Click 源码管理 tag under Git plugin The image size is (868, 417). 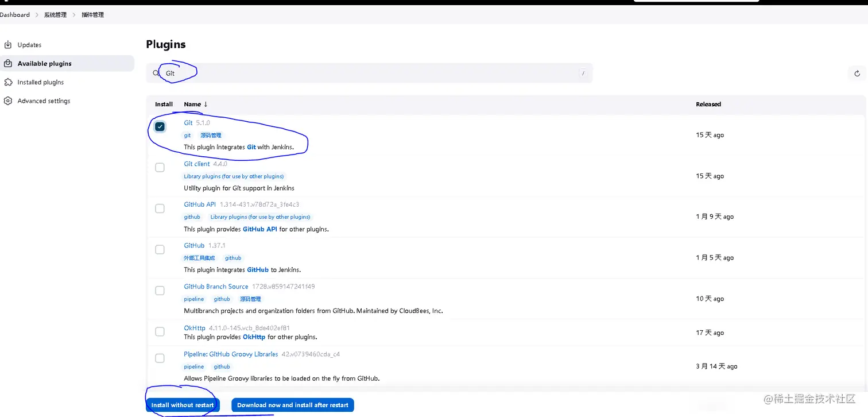coord(211,136)
